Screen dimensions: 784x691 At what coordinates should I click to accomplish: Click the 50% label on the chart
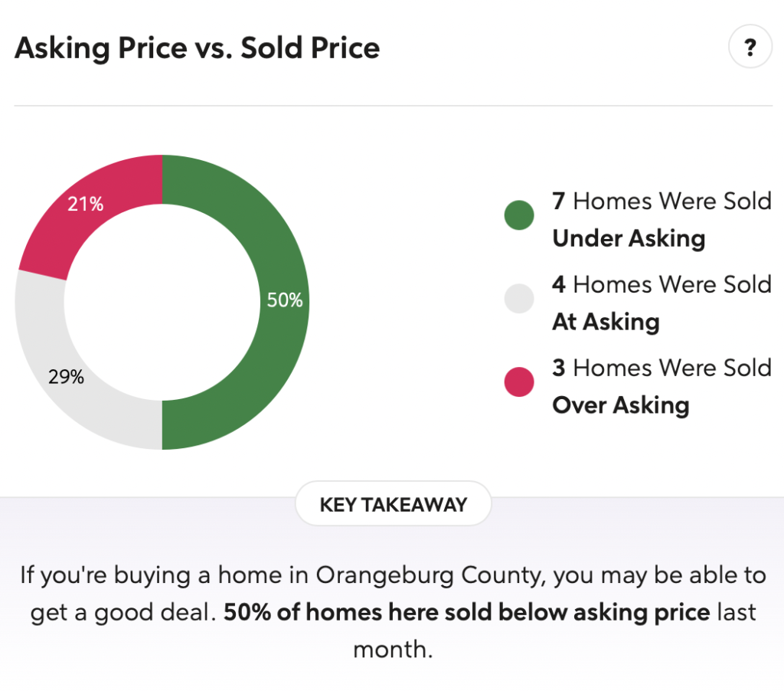(285, 300)
